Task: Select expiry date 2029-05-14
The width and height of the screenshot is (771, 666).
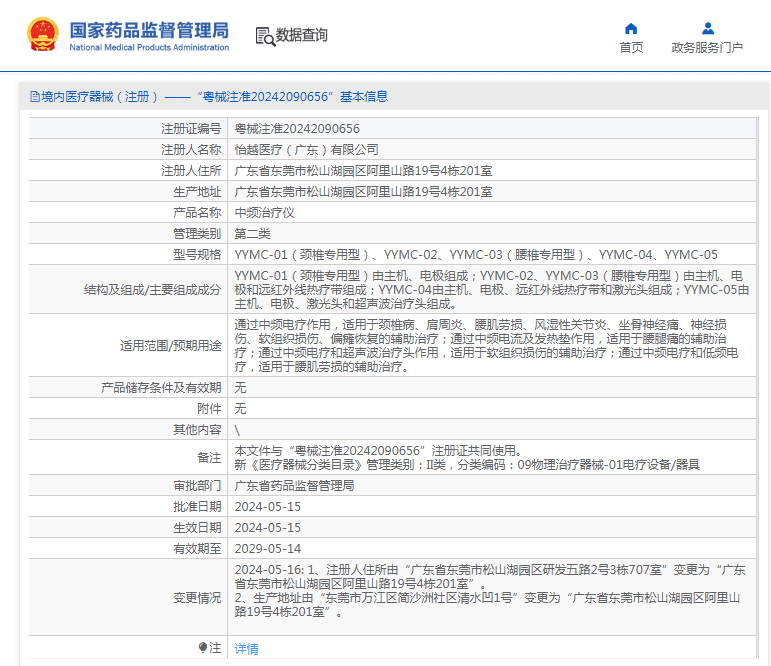Action: tap(267, 549)
